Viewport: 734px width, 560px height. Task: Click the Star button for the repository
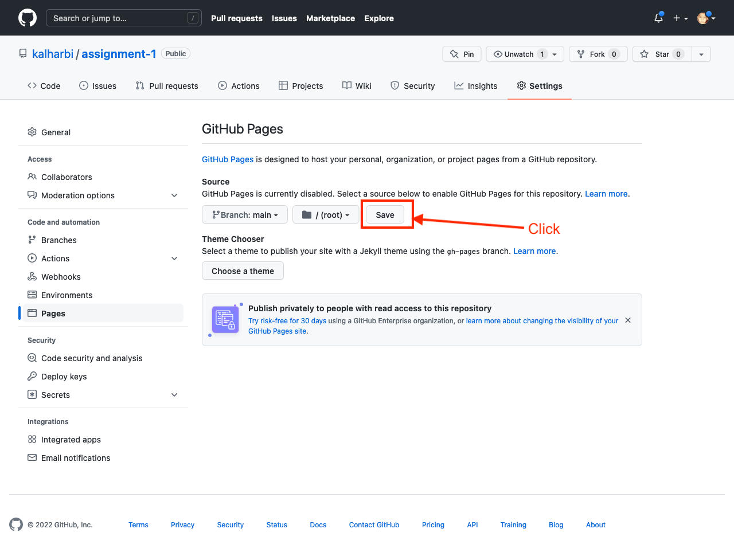[662, 54]
